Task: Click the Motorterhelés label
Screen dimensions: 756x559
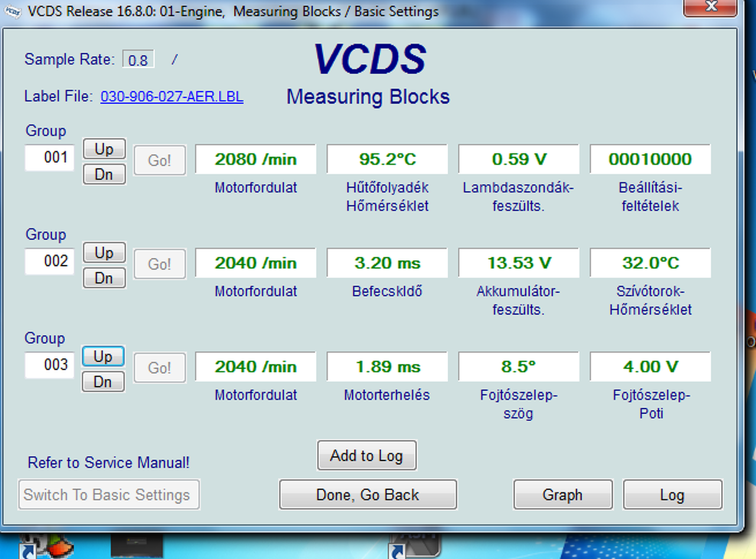Action: coord(387,395)
